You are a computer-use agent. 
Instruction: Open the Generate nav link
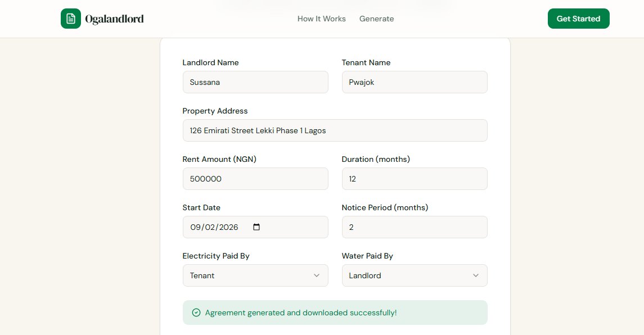[377, 19]
